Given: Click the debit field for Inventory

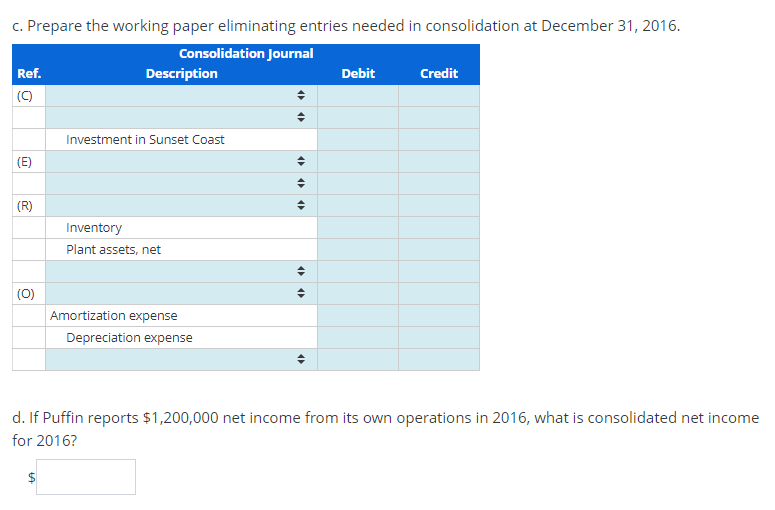Looking at the screenshot, I should pyautogui.click(x=358, y=228).
